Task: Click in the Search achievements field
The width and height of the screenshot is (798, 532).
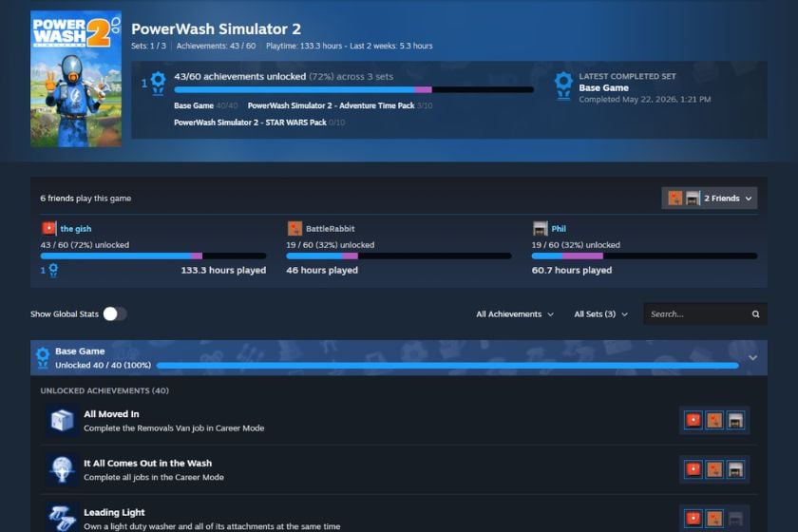Action: point(705,314)
